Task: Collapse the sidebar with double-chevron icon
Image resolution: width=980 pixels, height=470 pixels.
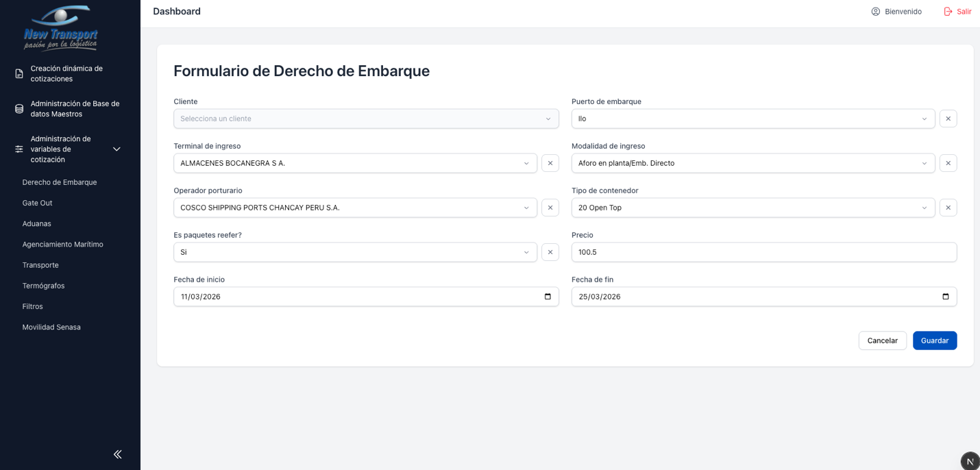Action: click(x=117, y=454)
